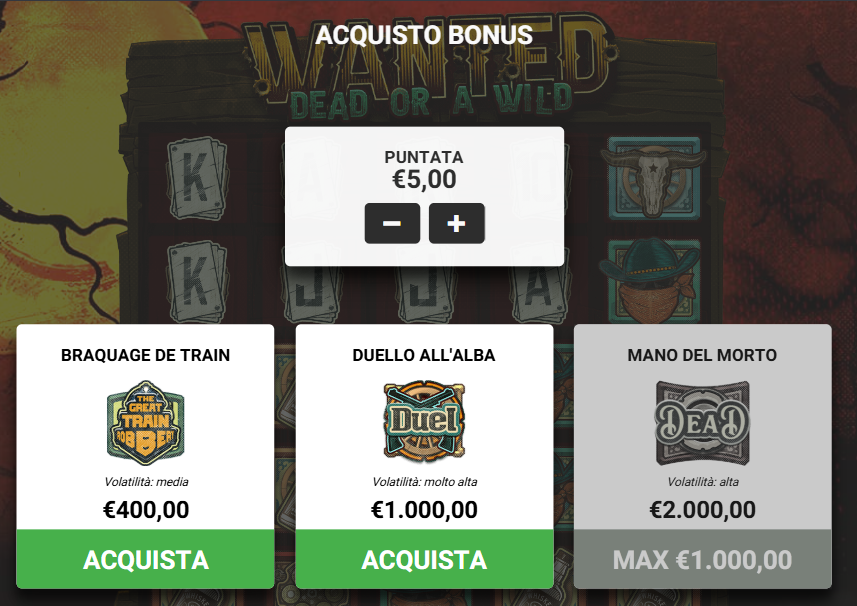
Task: Click the disabled MAX €1.000,00 button
Action: coord(703,559)
